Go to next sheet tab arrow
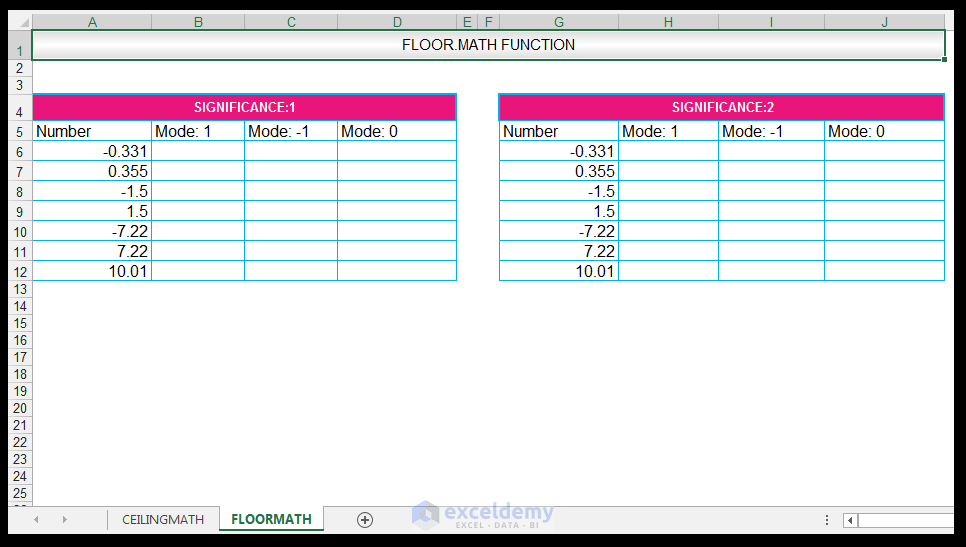 coord(65,520)
